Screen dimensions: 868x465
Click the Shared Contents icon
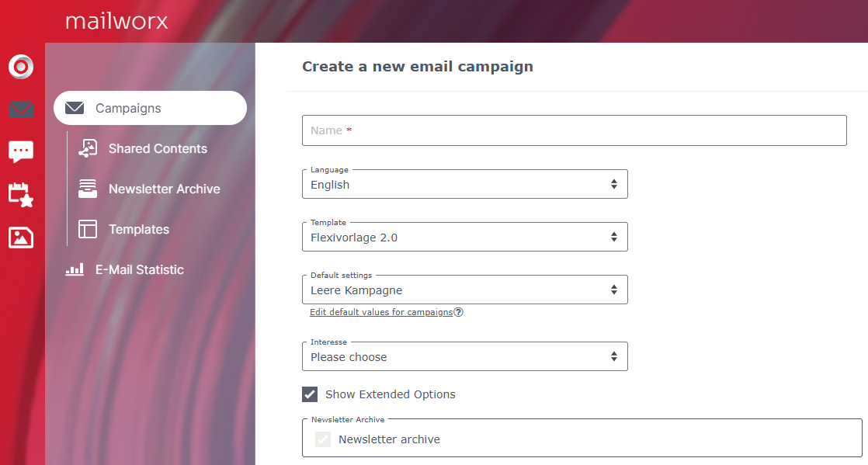click(x=88, y=148)
